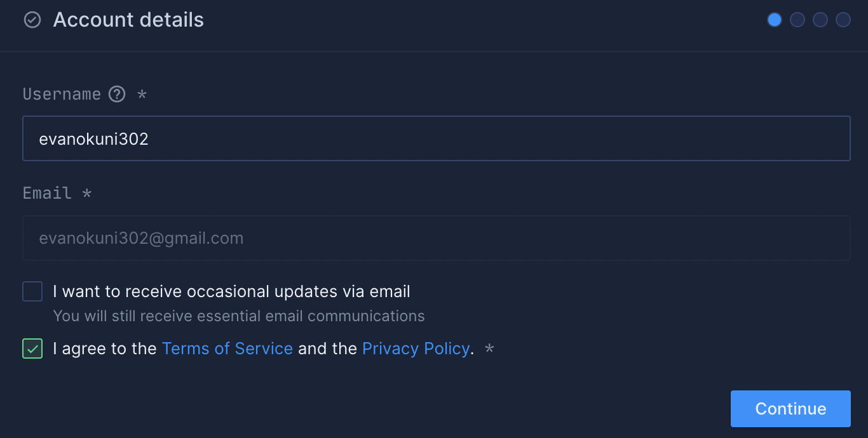Click the Username help question mark icon
This screenshot has height=438, width=868.
117,95
